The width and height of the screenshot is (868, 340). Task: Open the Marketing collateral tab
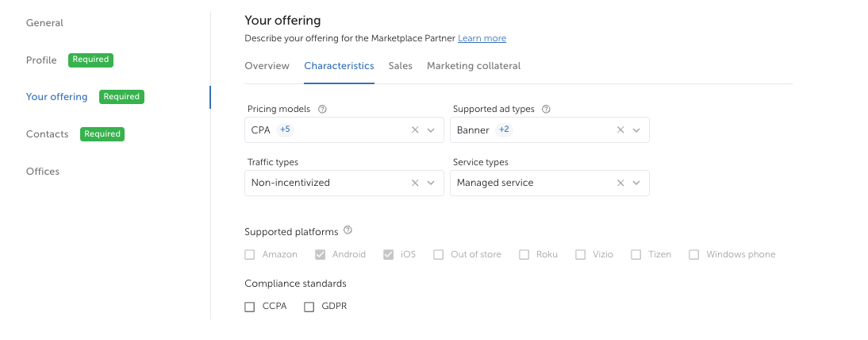[474, 66]
